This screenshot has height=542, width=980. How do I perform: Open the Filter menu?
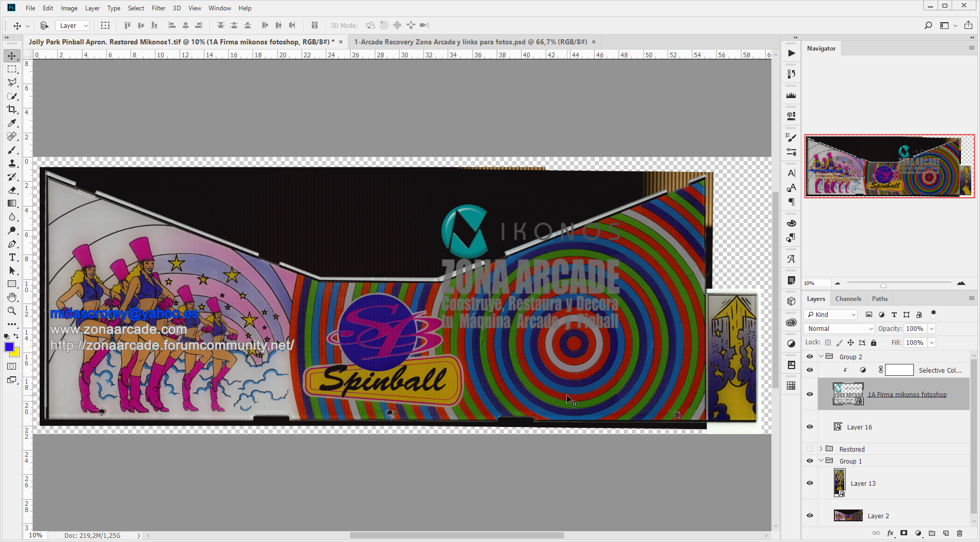click(158, 8)
